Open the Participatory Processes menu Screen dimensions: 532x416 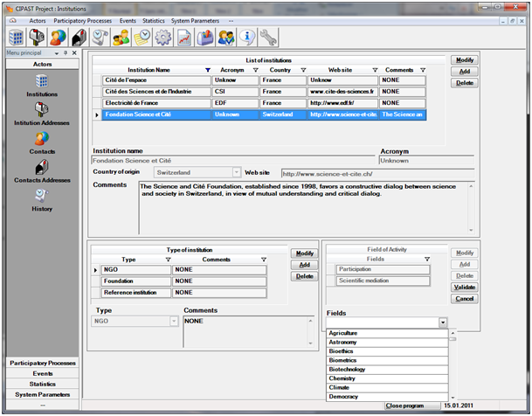pyautogui.click(x=82, y=21)
